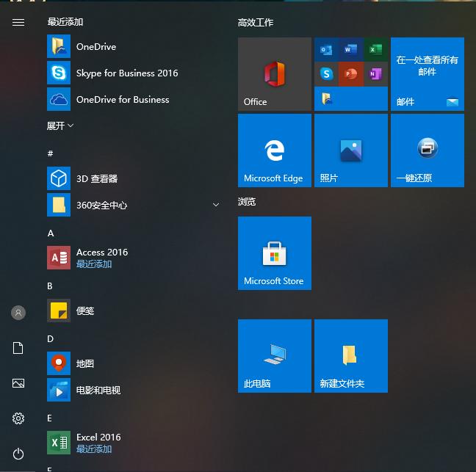Open 地图 maps app
476x472 pixels.
tap(134, 363)
